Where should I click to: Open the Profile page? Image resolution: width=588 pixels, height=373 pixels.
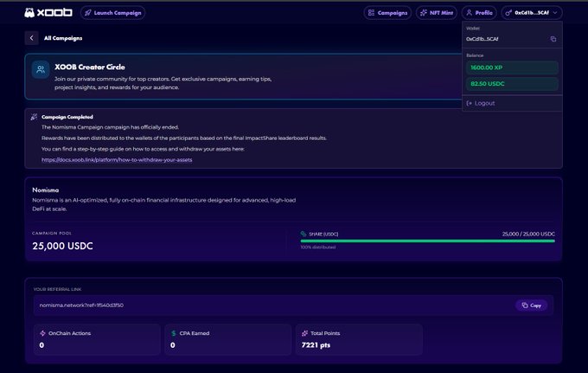click(x=479, y=13)
